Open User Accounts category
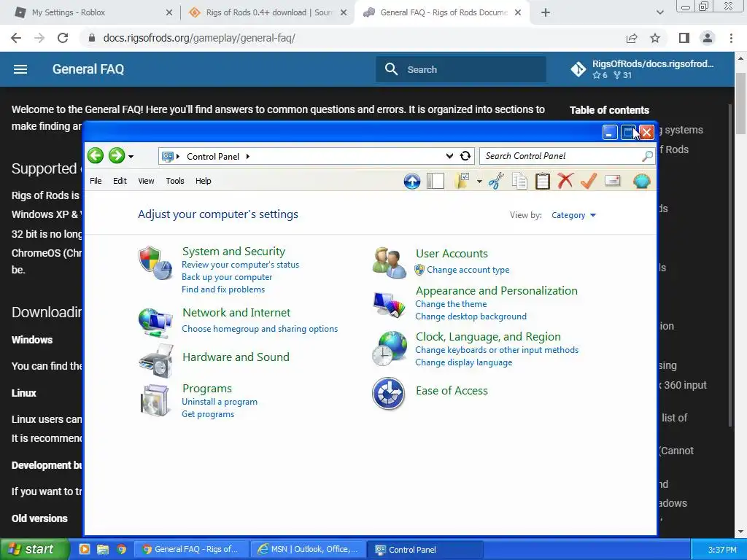Screen dimensions: 747x560 coord(452,254)
